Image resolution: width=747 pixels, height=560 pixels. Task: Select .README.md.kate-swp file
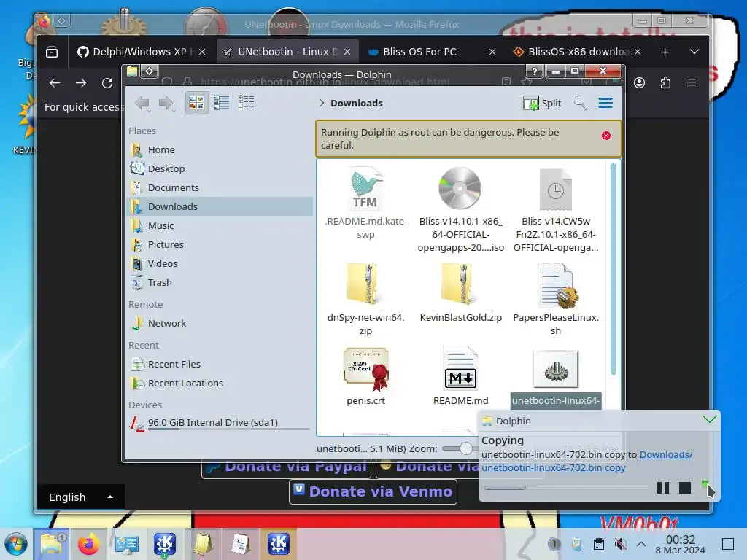(x=365, y=203)
